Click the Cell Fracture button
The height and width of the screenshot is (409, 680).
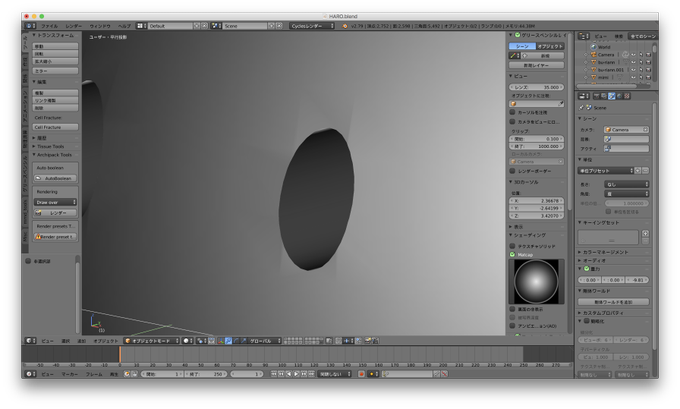(x=56, y=127)
